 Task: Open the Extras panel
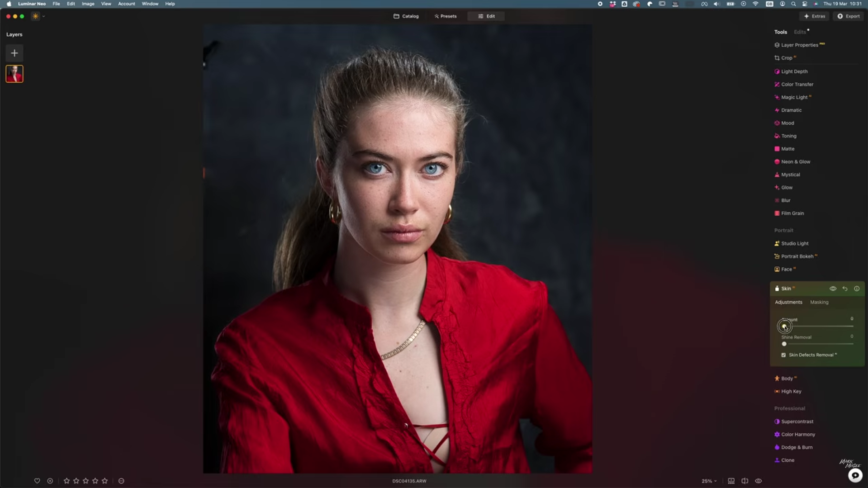(x=815, y=16)
